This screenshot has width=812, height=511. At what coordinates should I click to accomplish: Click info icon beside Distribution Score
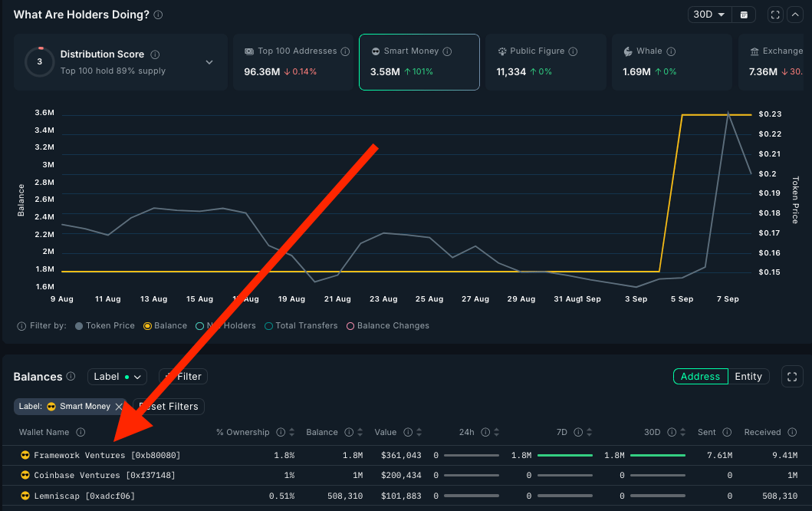(x=155, y=54)
